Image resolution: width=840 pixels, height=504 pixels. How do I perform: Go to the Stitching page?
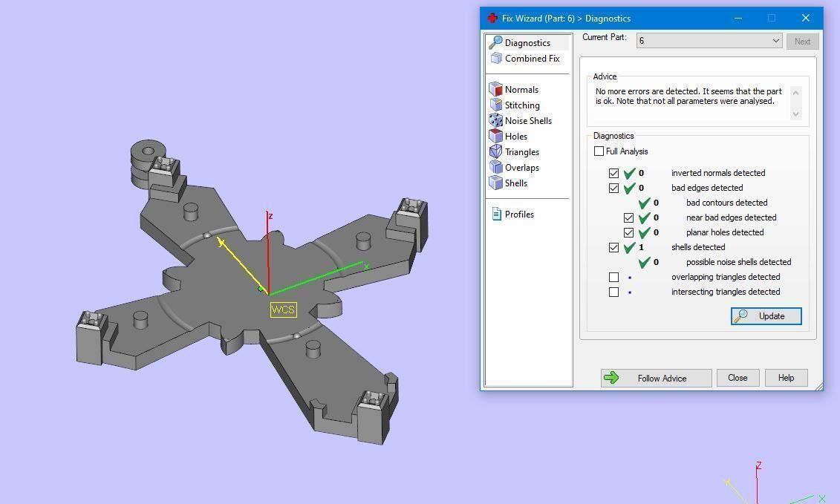pyautogui.click(x=522, y=105)
